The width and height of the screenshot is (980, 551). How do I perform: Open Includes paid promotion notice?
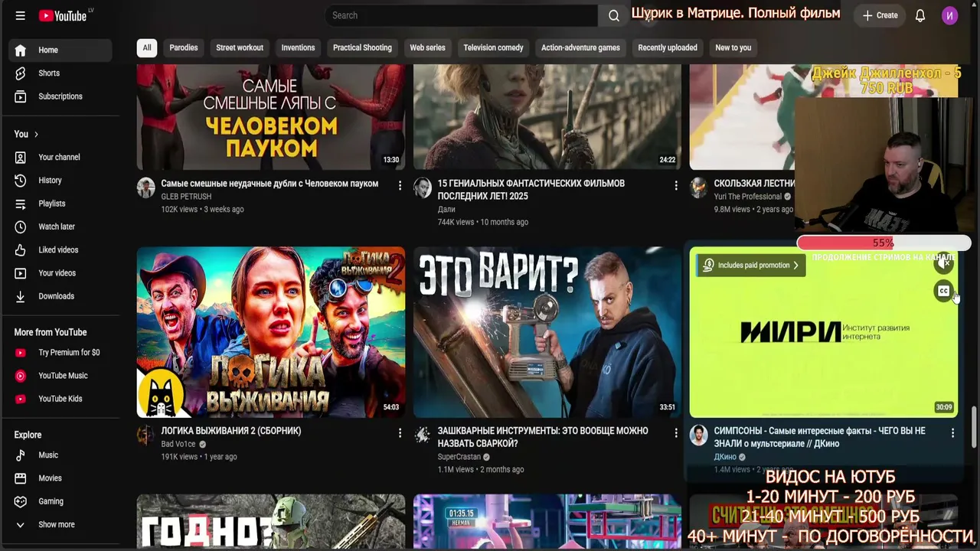[750, 266]
